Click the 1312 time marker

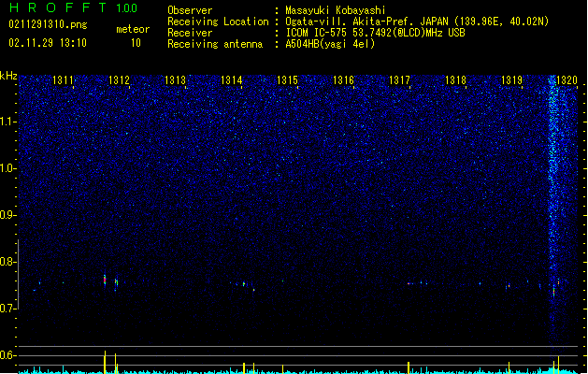(119, 79)
